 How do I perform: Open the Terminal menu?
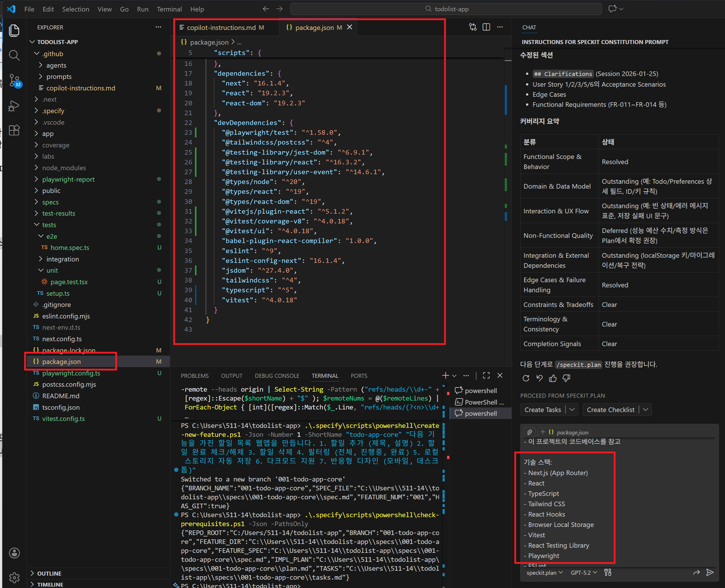169,9
